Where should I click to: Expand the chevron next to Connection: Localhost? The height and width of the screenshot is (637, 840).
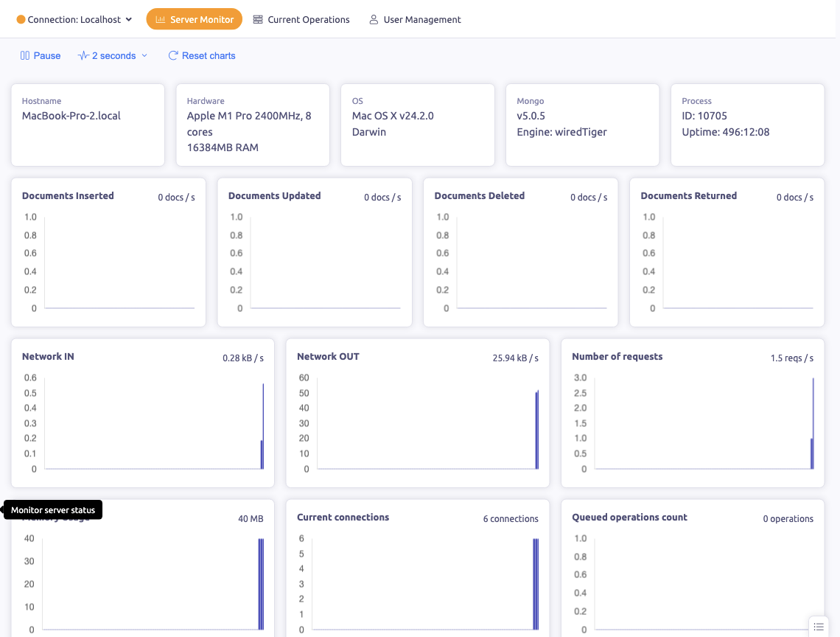click(130, 19)
